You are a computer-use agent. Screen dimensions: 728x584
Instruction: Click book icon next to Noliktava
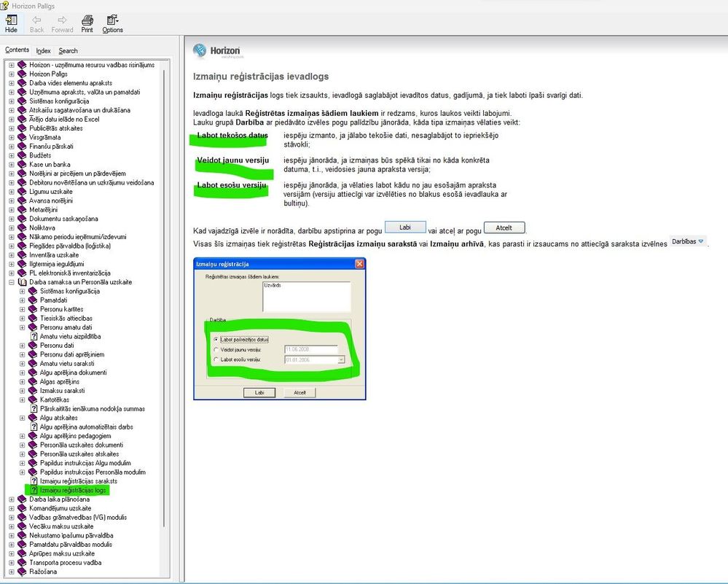point(22,227)
